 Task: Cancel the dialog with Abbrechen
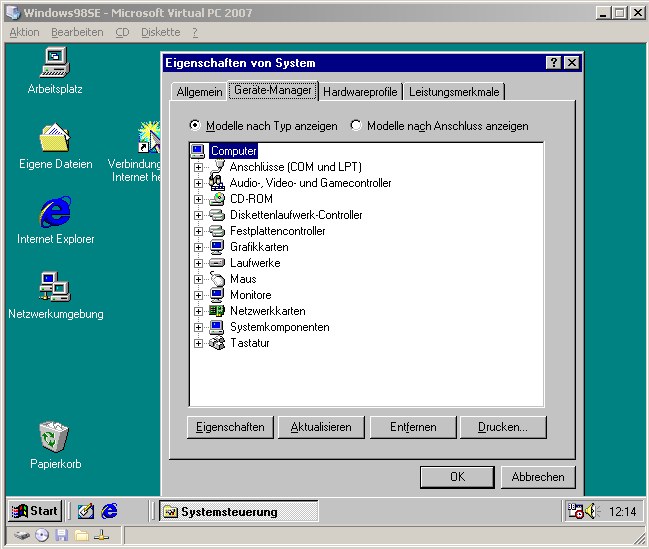pyautogui.click(x=538, y=477)
